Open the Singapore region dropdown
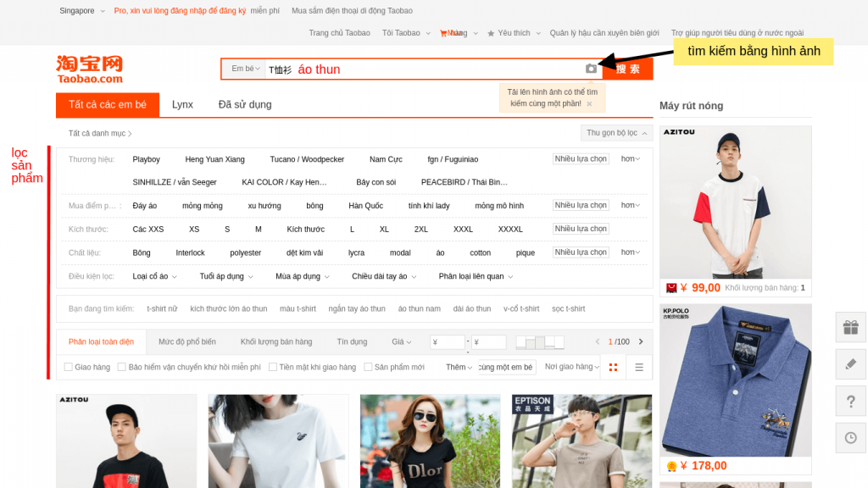Image resolution: width=868 pixels, height=488 pixels. (x=82, y=10)
